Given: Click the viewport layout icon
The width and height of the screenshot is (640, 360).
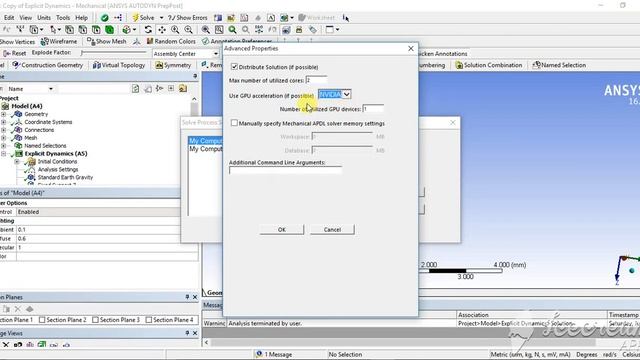Looking at the screenshot, I should pyautogui.click(x=329, y=29).
